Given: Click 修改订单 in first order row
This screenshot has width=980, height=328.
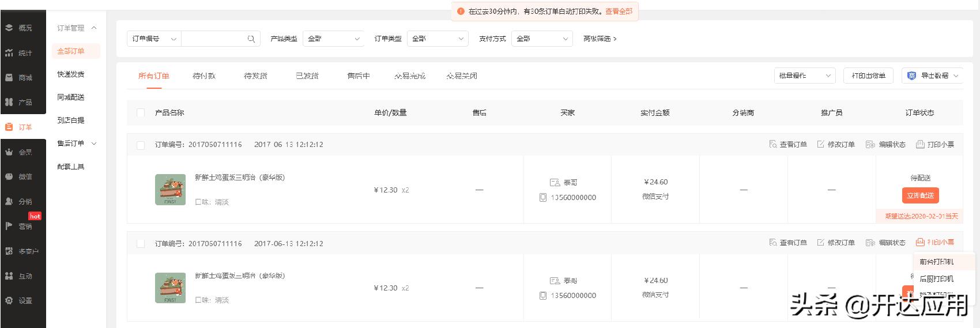Looking at the screenshot, I should coord(836,144).
